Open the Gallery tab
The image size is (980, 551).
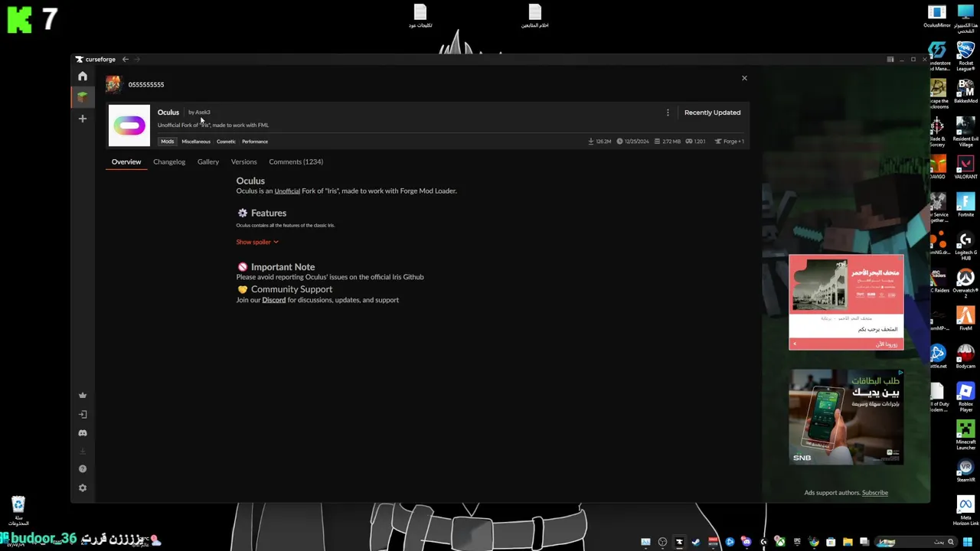coord(208,161)
